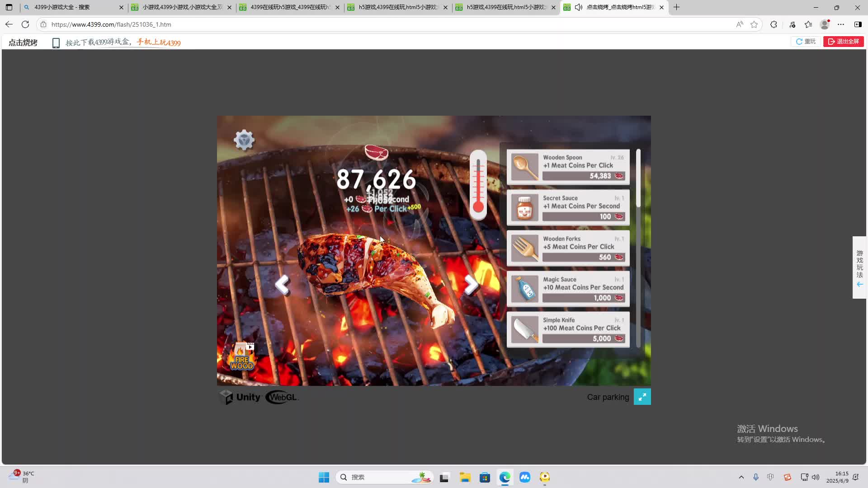This screenshot has height=488, width=868.
Task: Click the 重玩 replay button
Action: tap(806, 42)
